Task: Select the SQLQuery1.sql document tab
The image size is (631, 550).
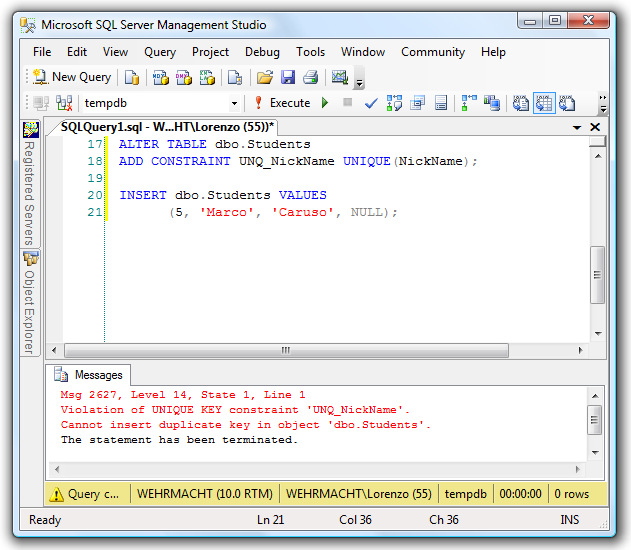Action: pyautogui.click(x=167, y=127)
